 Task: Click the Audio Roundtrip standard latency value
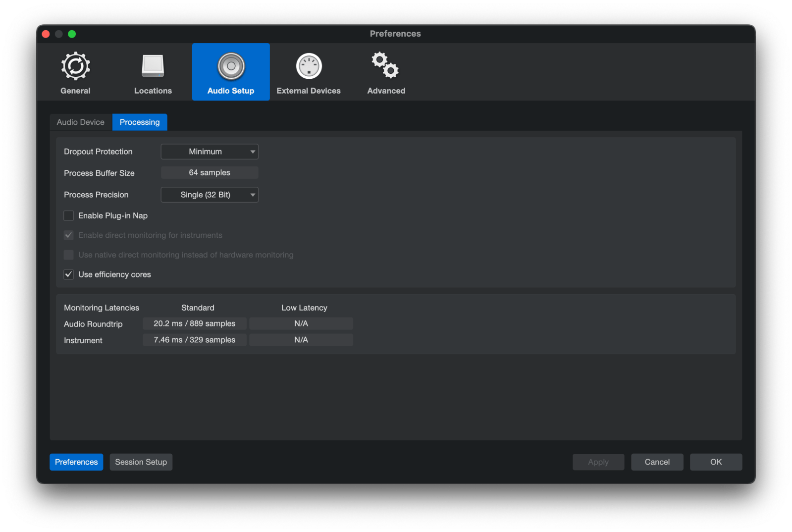click(194, 323)
